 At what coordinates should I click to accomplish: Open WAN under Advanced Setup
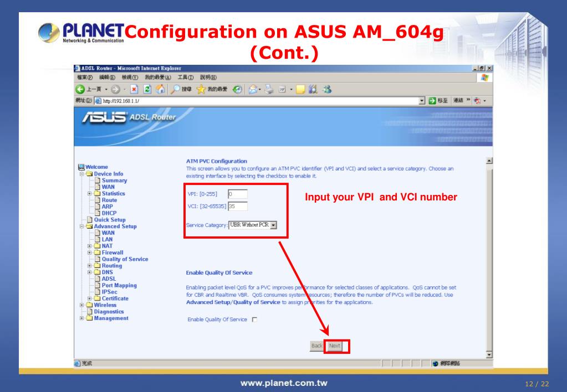108,233
